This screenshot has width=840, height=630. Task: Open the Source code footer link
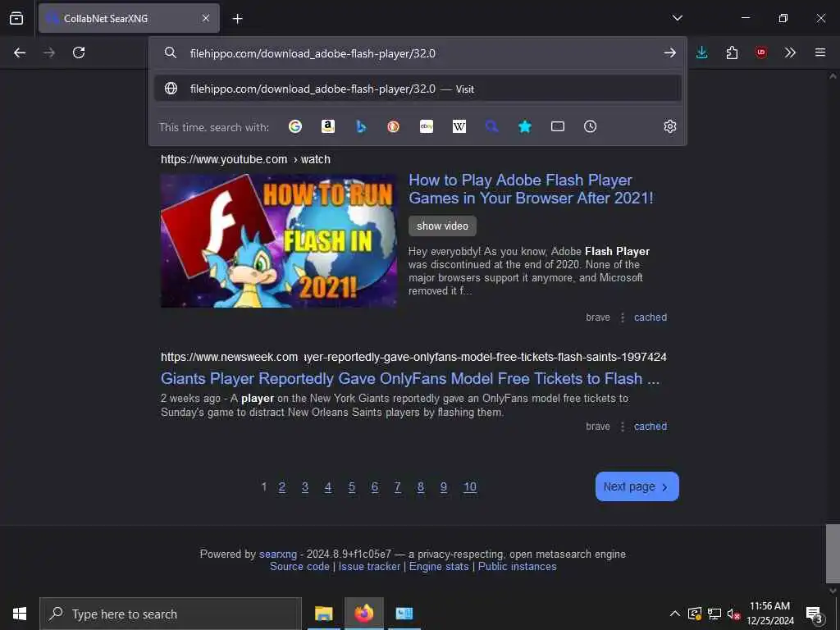pyautogui.click(x=299, y=566)
